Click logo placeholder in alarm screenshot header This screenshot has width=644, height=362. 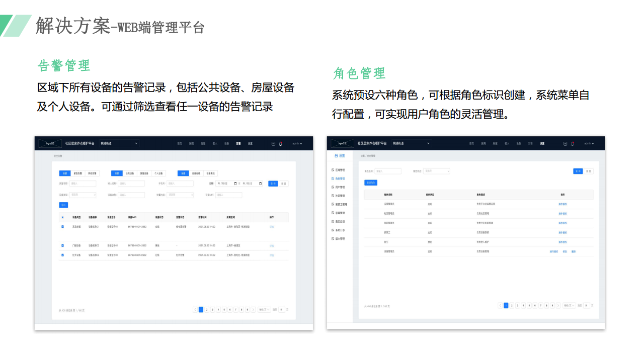pos(50,143)
